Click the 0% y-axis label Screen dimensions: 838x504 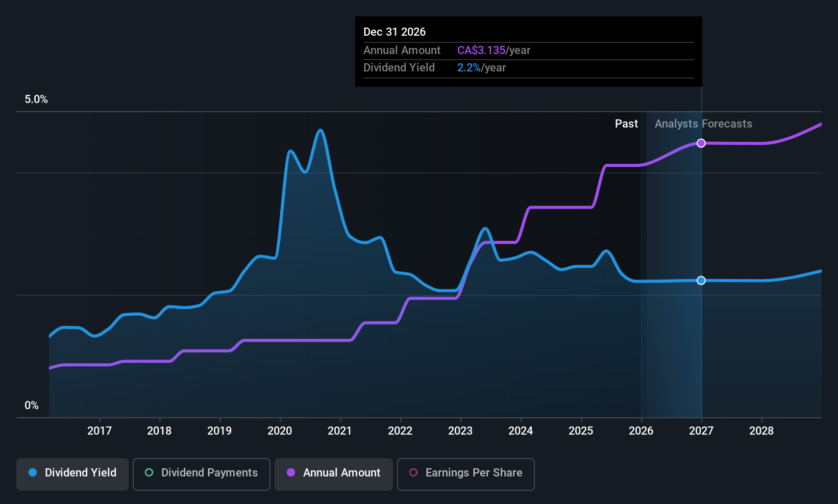tap(32, 405)
